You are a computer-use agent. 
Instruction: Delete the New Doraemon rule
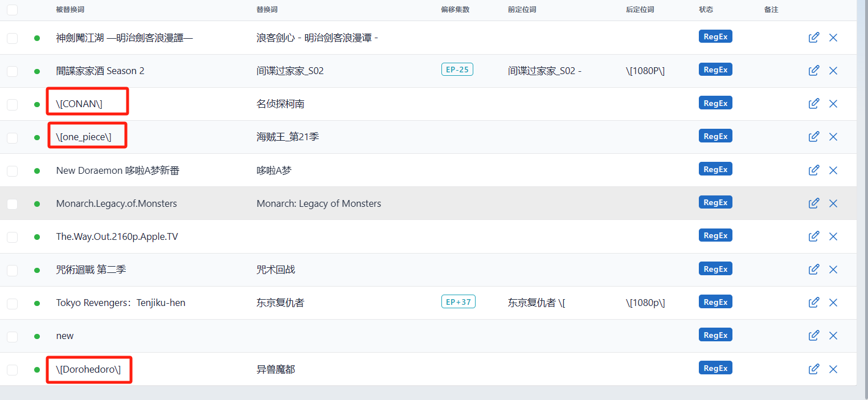[x=833, y=170]
